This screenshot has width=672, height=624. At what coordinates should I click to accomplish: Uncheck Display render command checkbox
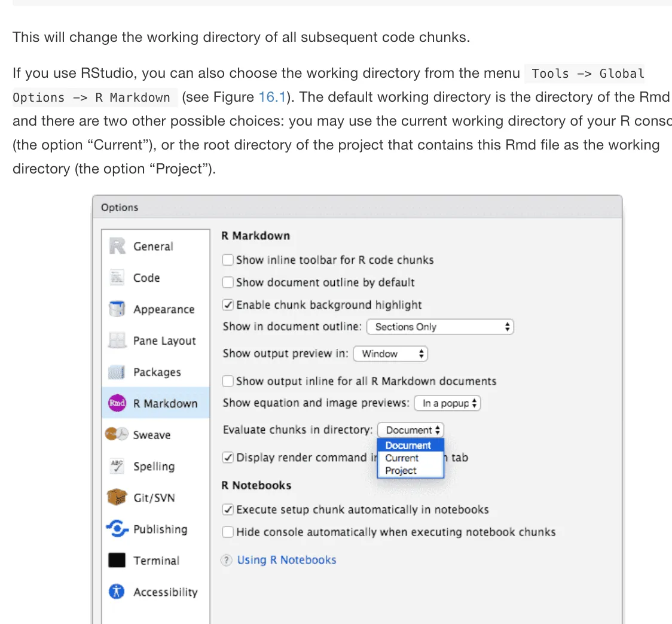pyautogui.click(x=228, y=457)
